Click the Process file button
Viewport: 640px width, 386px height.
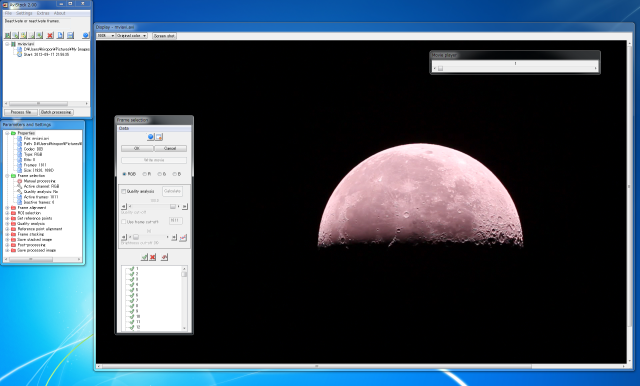pyautogui.click(x=21, y=112)
